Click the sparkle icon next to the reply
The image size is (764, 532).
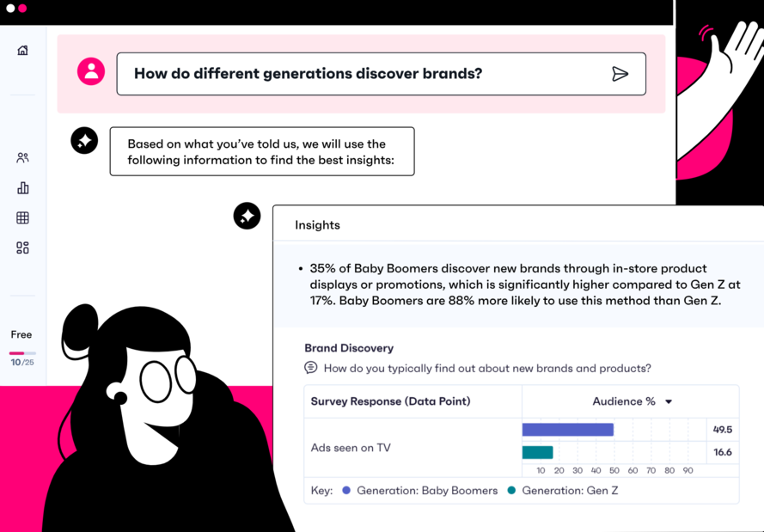84,141
